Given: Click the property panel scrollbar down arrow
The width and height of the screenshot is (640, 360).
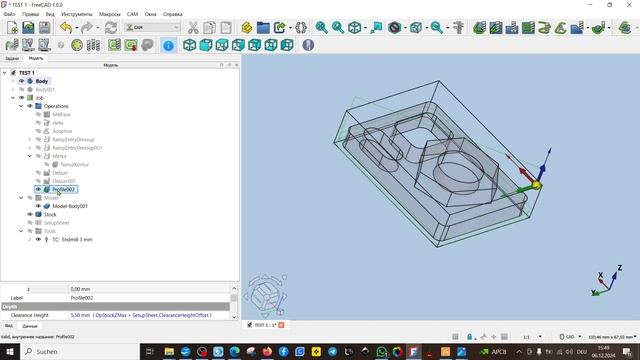Looking at the screenshot, I should [x=234, y=316].
